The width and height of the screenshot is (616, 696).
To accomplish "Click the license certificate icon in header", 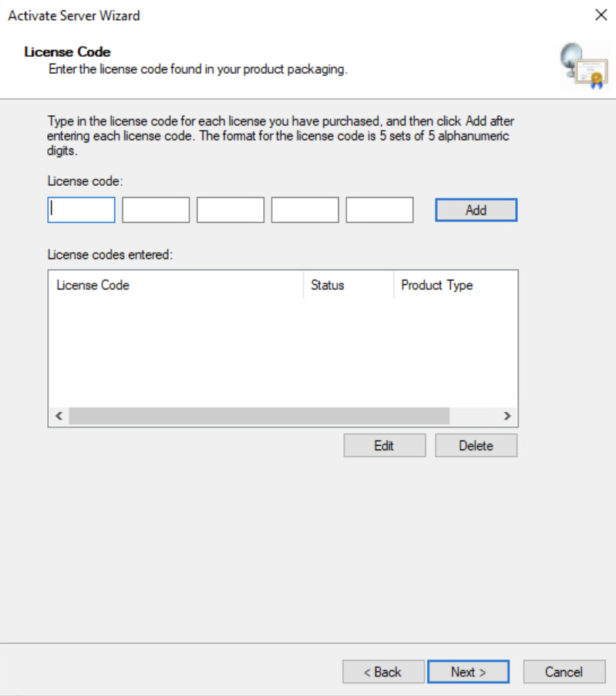I will pos(583,67).
